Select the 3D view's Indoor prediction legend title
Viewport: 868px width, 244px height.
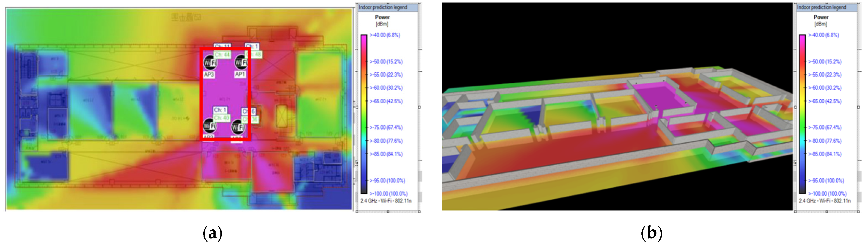pos(821,7)
